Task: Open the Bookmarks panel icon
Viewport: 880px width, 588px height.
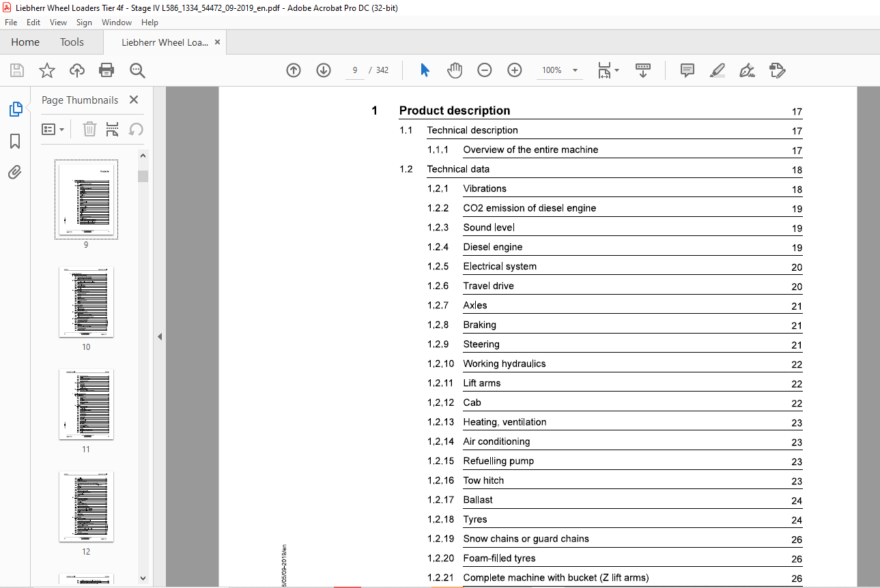Action: click(15, 141)
